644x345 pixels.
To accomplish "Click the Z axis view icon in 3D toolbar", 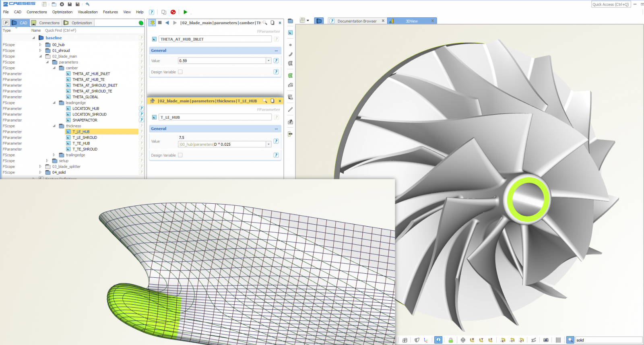I will (x=490, y=340).
